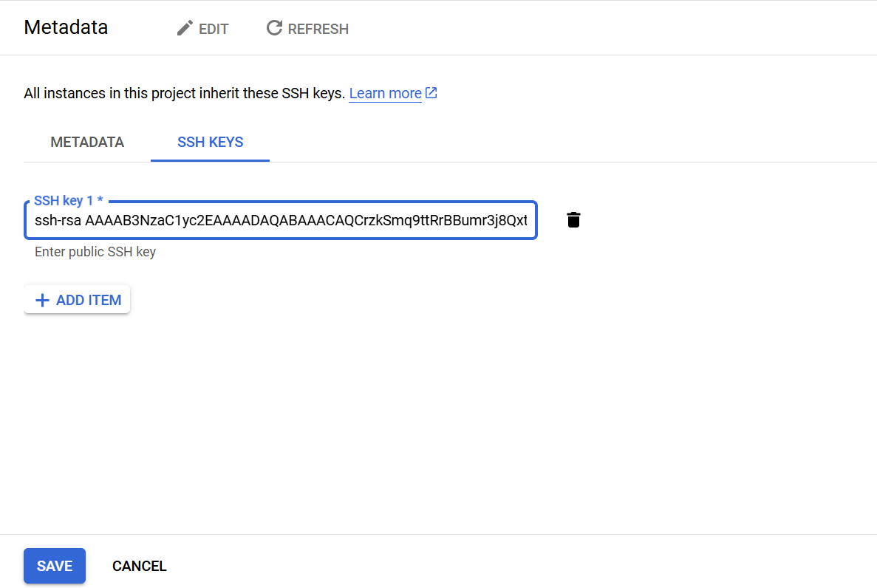Delete SSH key 1 with trash icon

coord(573,220)
